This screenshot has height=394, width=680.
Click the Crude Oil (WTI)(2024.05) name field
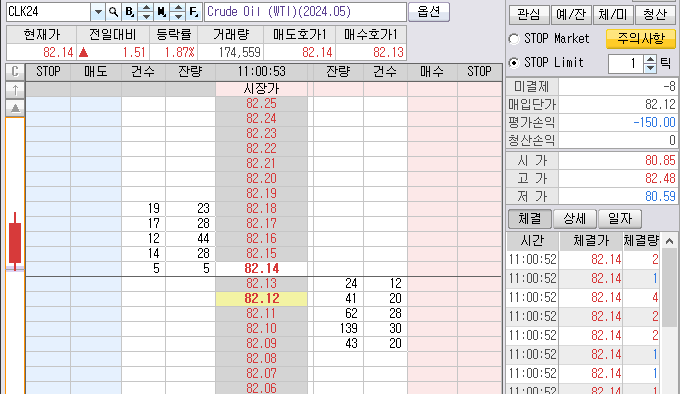(x=305, y=12)
